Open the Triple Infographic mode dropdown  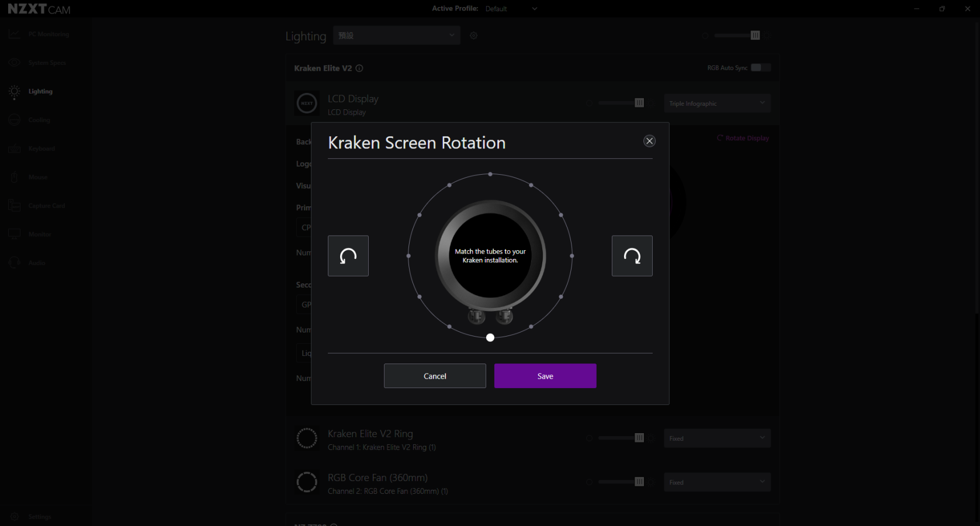click(x=716, y=103)
